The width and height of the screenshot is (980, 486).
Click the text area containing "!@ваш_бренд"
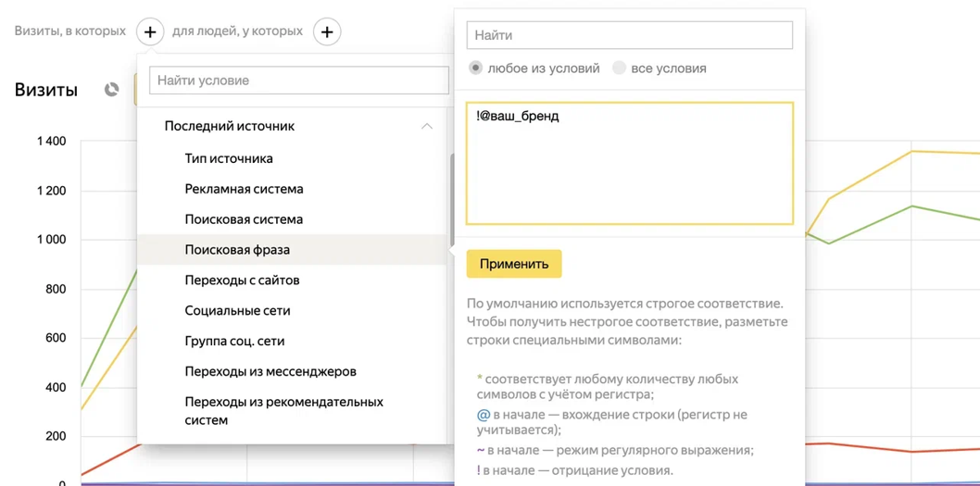(629, 163)
